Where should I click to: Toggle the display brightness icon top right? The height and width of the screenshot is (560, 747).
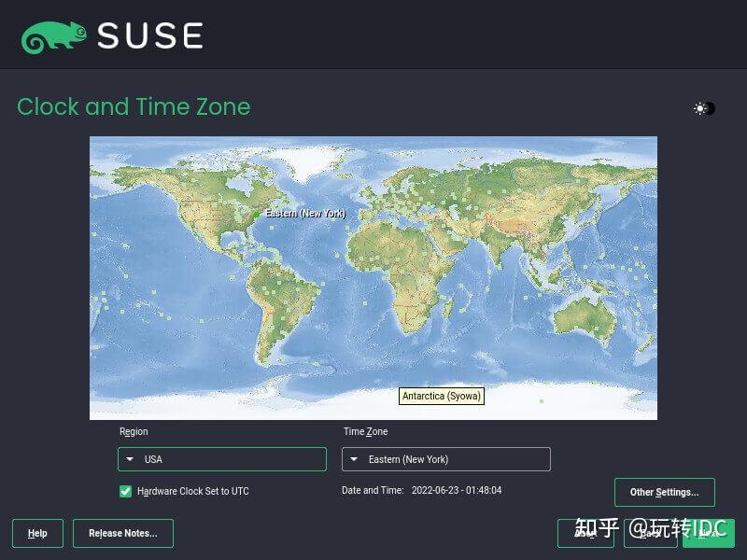tap(703, 108)
